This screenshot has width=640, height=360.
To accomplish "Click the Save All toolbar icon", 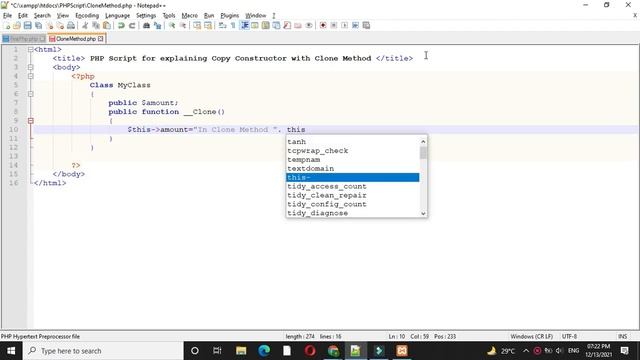I will (x=38, y=25).
